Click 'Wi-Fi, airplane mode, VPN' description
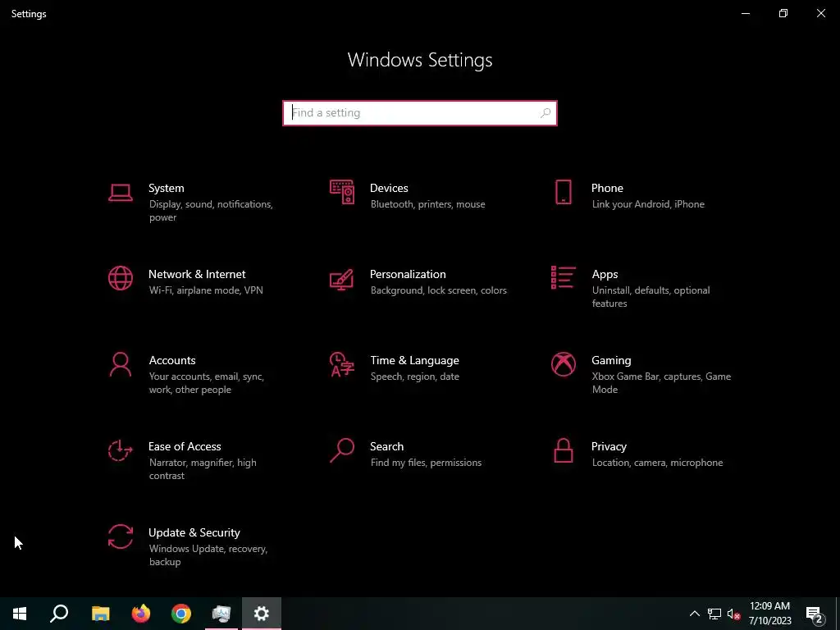This screenshot has width=840, height=630. pos(206,290)
